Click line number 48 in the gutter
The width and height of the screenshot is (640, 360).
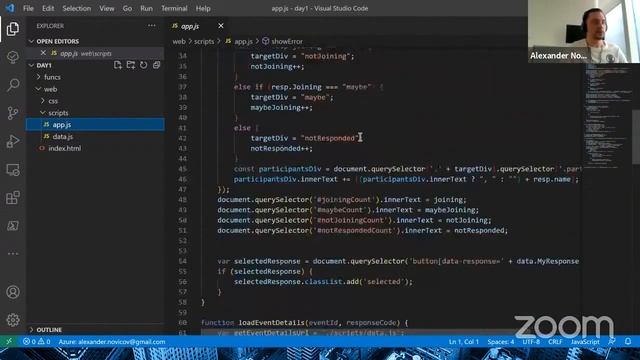(x=182, y=200)
